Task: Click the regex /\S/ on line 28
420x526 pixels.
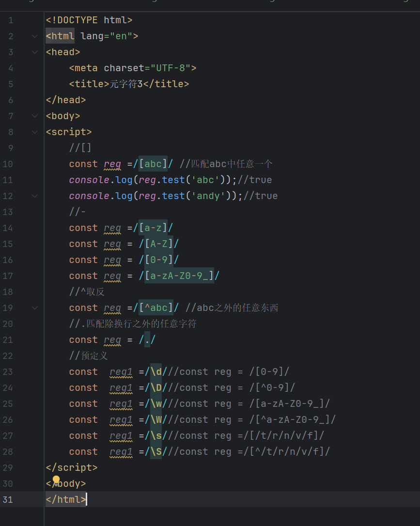Action: (156, 451)
